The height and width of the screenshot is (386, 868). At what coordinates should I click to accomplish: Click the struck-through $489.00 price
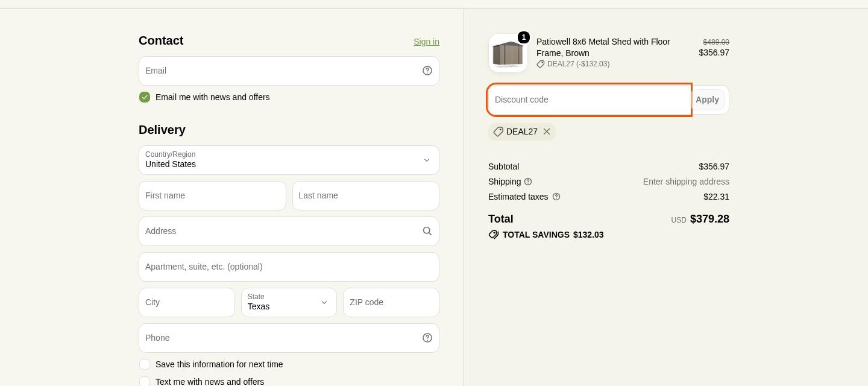(x=716, y=42)
